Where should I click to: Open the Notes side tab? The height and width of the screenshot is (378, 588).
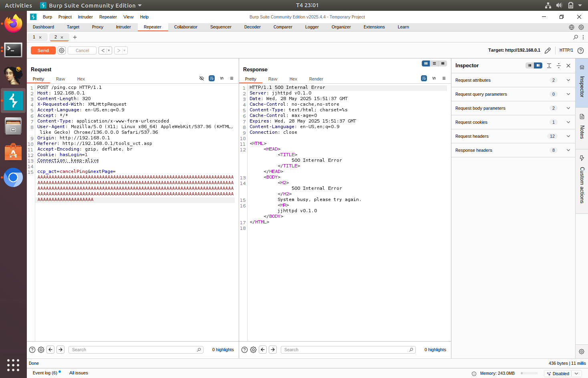pos(582,127)
